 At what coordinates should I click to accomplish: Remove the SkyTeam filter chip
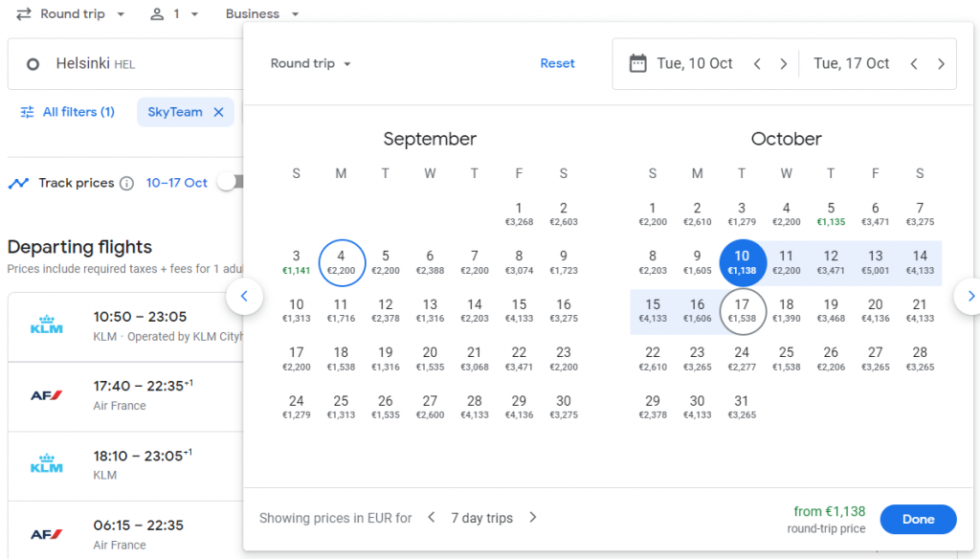pos(218,112)
